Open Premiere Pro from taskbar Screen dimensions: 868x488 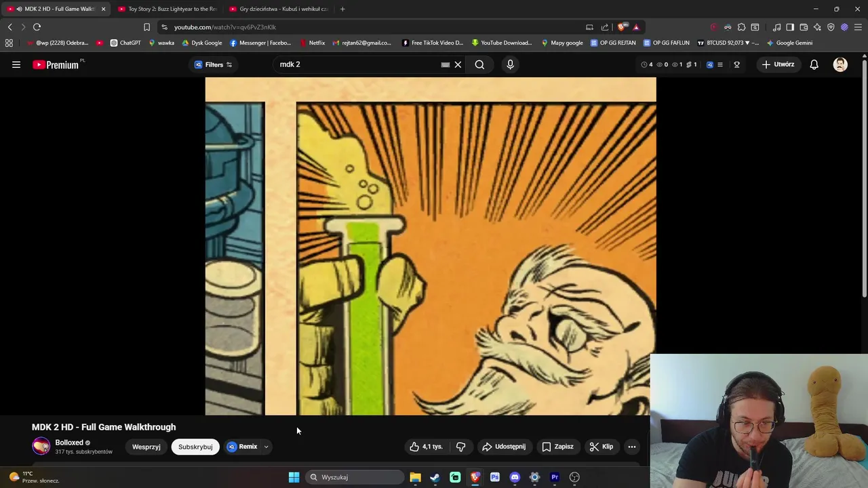[x=555, y=477]
